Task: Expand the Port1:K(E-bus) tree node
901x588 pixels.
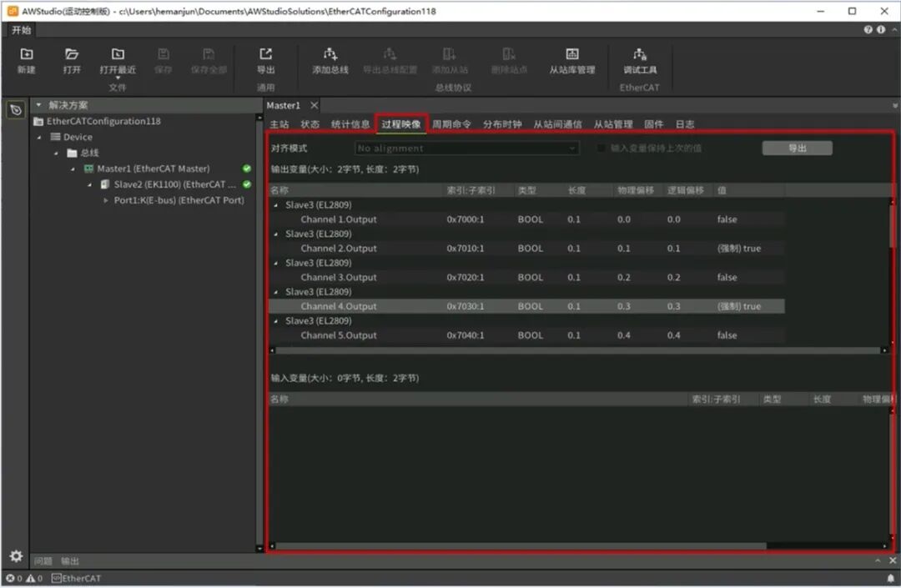Action: pos(106,201)
